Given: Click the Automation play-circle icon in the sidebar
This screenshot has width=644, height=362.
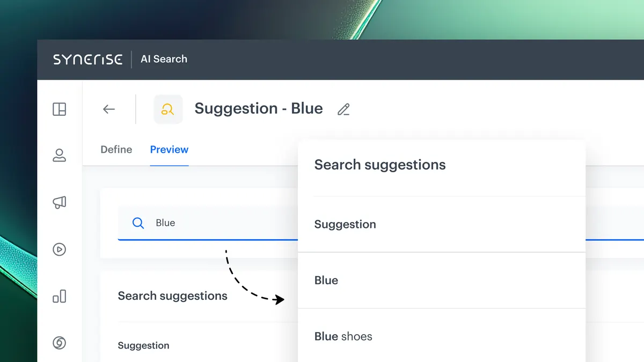Looking at the screenshot, I should point(60,249).
